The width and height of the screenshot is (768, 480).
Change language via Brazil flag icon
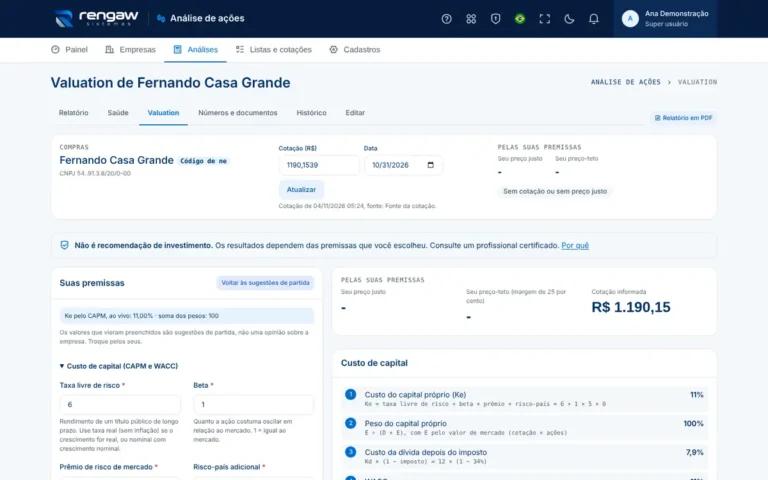tap(520, 19)
